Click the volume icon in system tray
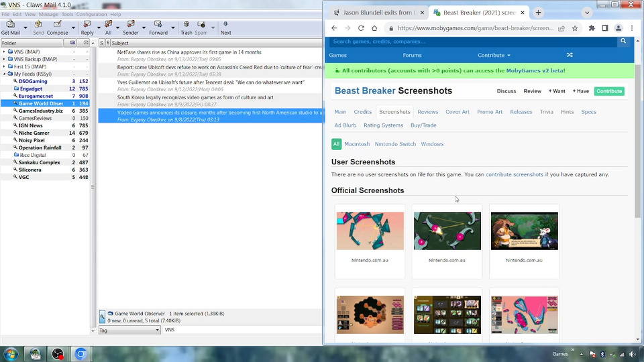This screenshot has height=362, width=644. tap(633, 354)
